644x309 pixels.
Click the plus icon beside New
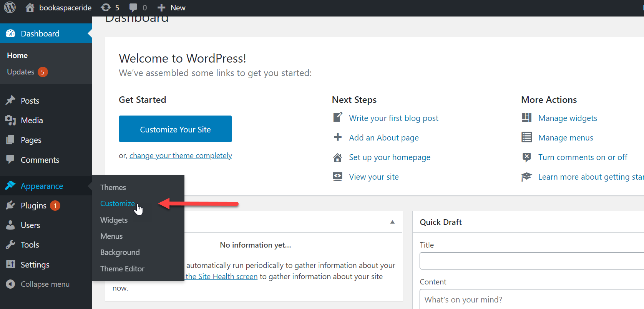click(161, 8)
